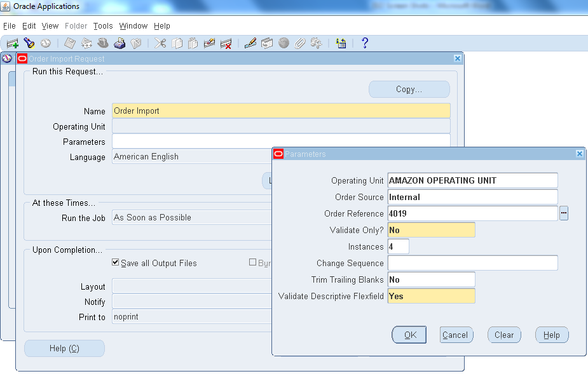Click the Order Reference field showing 4019
Viewport: 588px width, 376px height.
[472, 213]
